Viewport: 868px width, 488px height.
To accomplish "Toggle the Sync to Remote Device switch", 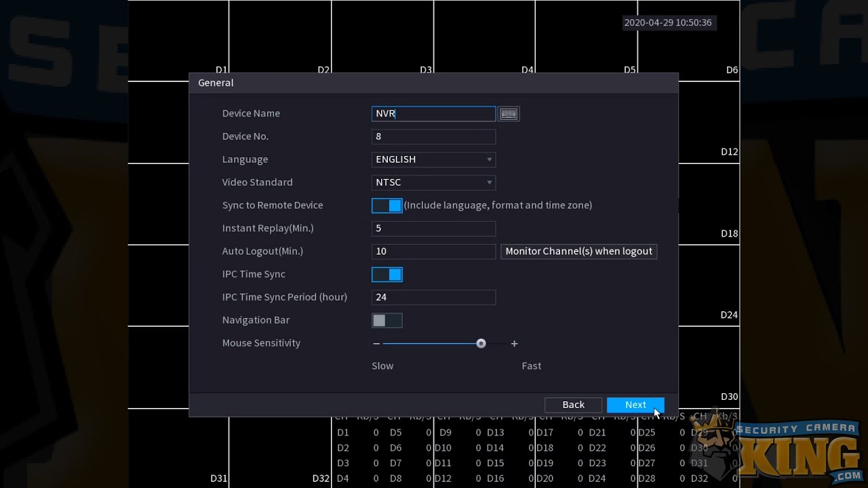I will click(x=387, y=205).
